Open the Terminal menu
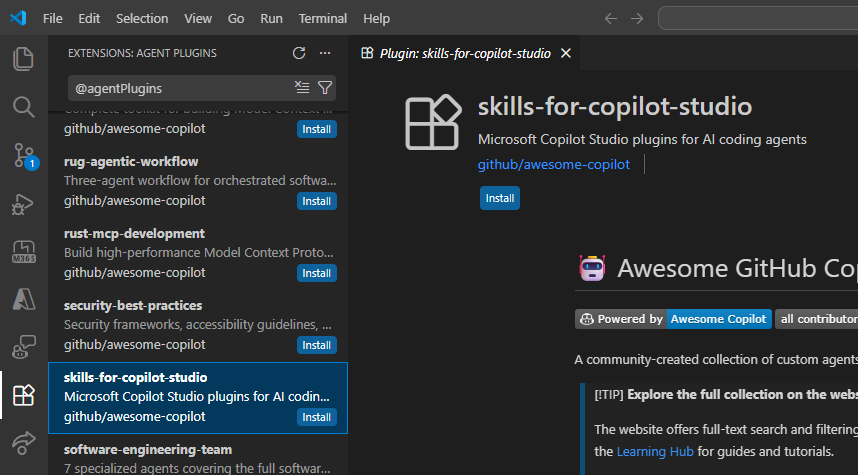Image resolution: width=858 pixels, height=475 pixels. 323,19
